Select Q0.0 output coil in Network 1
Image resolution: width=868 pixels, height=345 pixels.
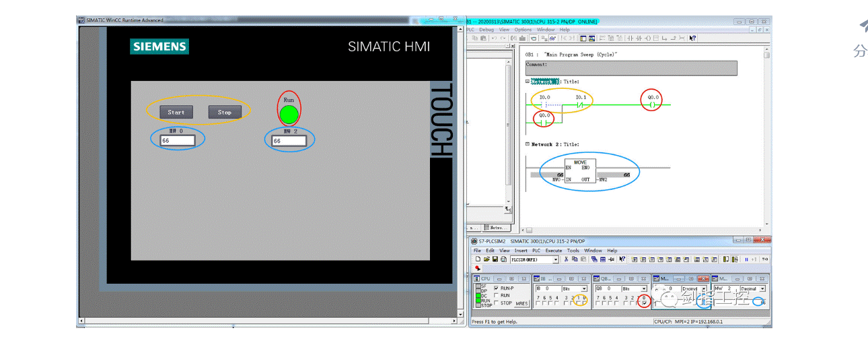point(651,105)
